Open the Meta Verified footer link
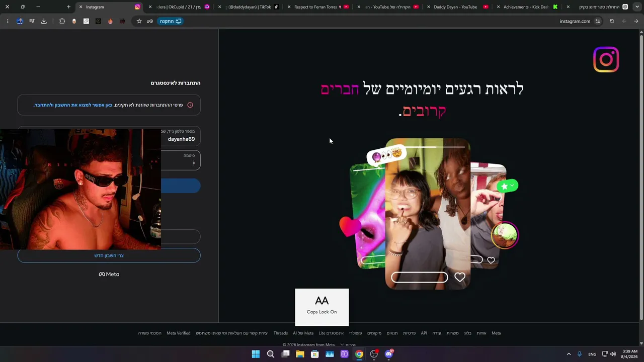This screenshot has width=644, height=362. pos(179,333)
